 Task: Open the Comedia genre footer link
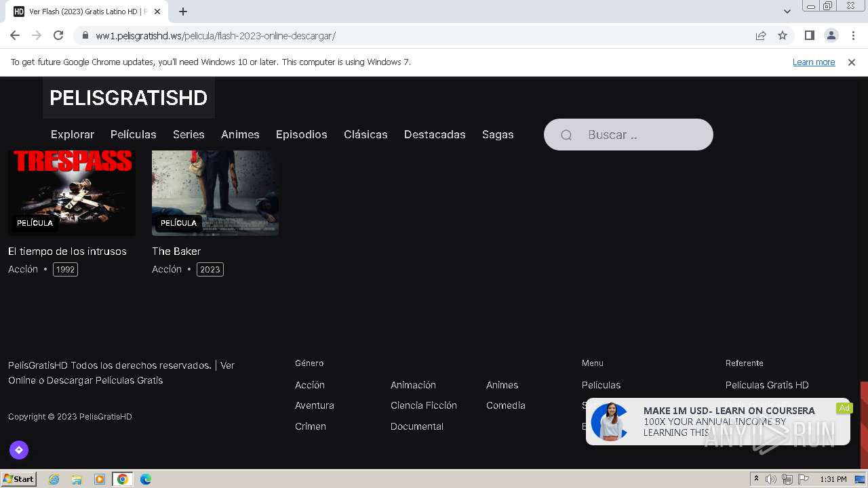click(x=506, y=405)
